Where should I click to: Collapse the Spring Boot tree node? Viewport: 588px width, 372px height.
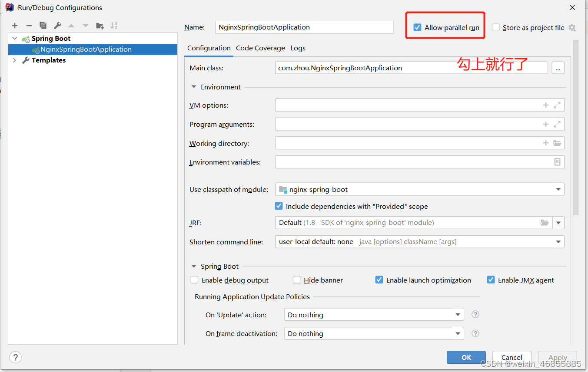click(15, 39)
